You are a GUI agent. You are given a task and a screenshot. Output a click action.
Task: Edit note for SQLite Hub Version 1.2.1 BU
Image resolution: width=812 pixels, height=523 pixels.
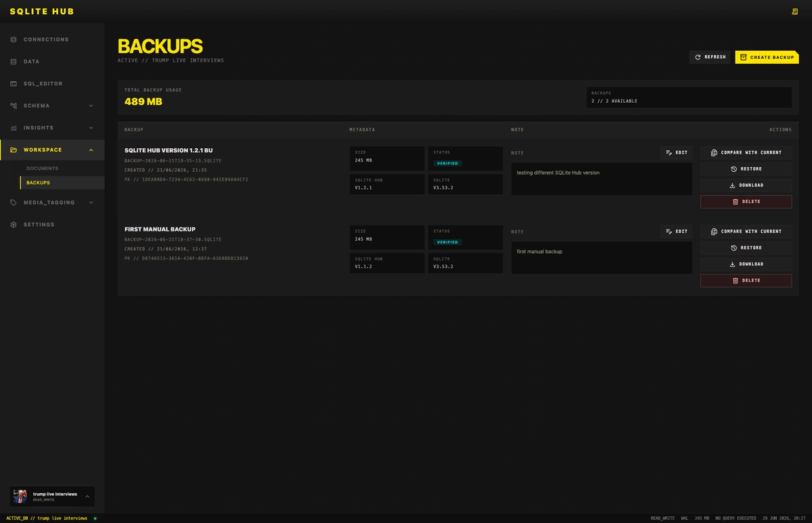(x=677, y=153)
